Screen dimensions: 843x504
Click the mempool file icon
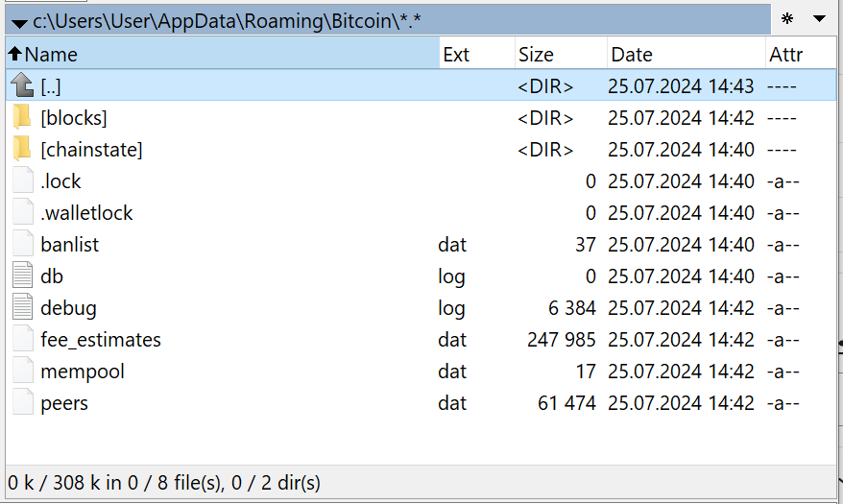pyautogui.click(x=23, y=371)
